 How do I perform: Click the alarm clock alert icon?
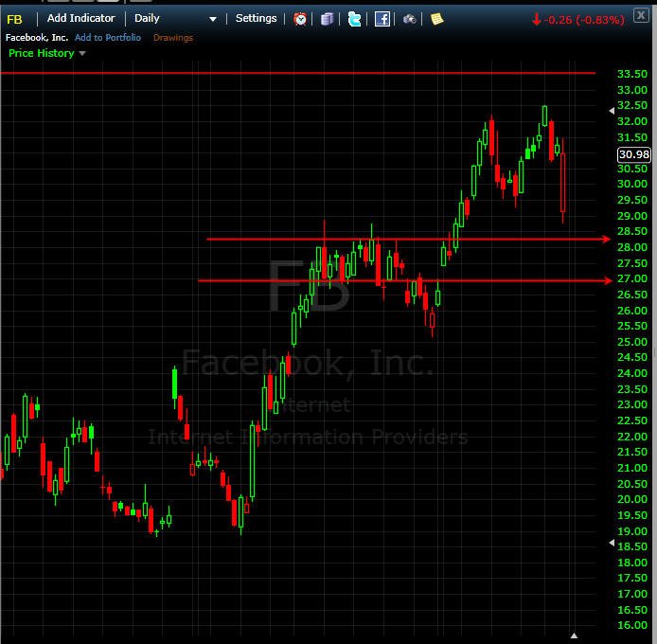coord(300,19)
